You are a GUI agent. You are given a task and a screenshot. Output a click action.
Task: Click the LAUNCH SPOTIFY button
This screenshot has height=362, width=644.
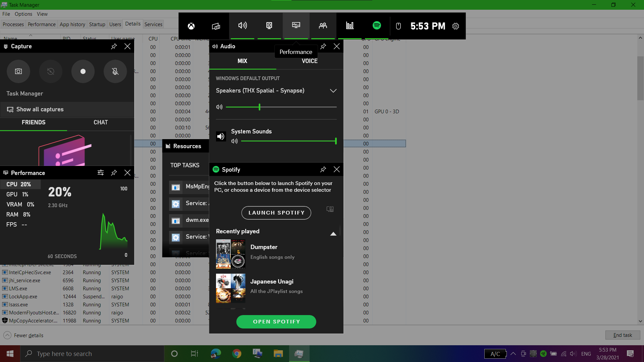tap(276, 213)
